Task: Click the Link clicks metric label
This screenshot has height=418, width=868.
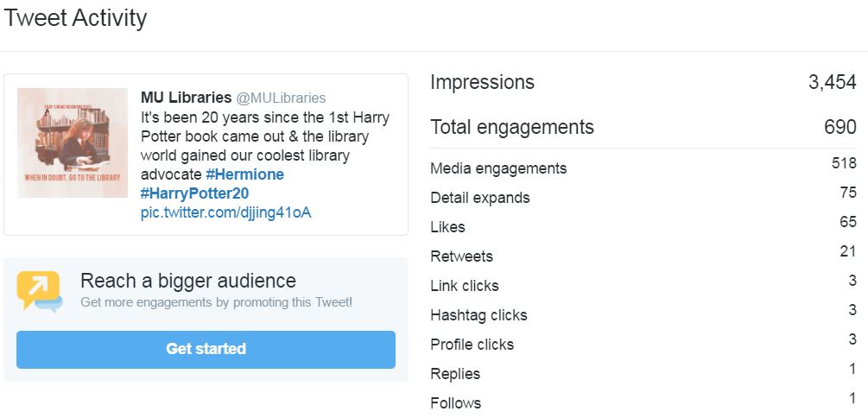Action: tap(465, 286)
